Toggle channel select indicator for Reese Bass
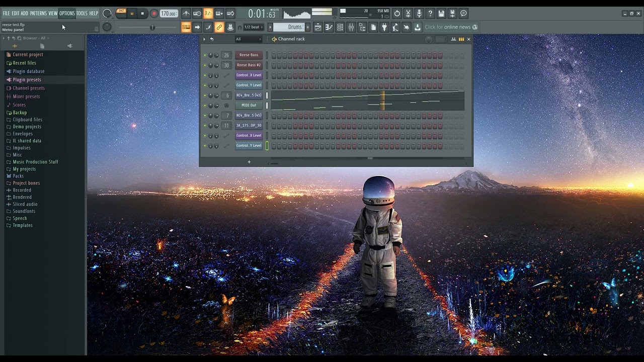The height and width of the screenshot is (362, 644). tap(267, 55)
